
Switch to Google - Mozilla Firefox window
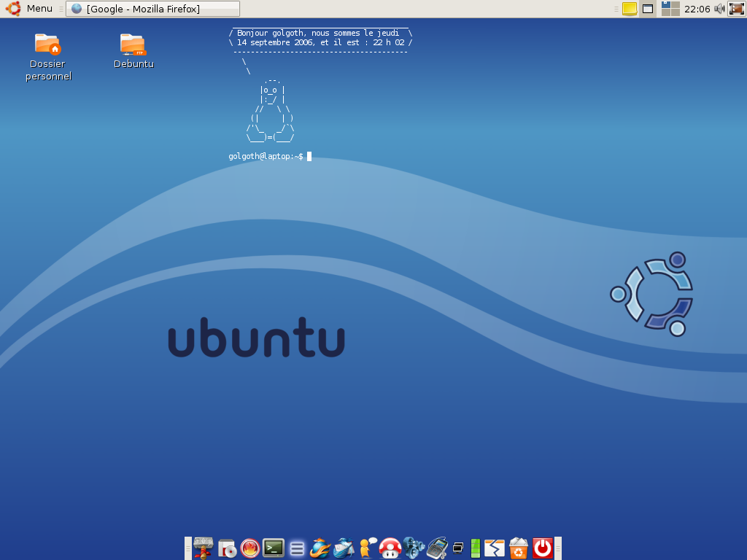coord(152,9)
